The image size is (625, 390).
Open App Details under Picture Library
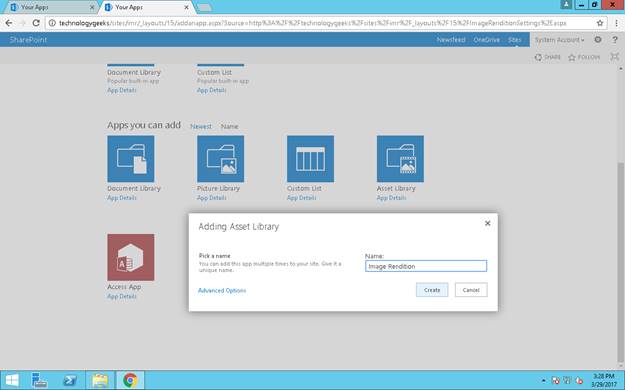pos(212,198)
